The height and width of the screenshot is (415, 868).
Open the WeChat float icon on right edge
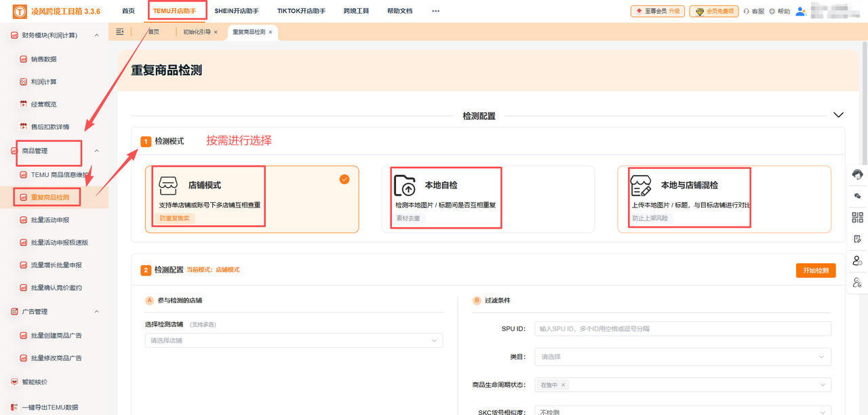point(858,196)
